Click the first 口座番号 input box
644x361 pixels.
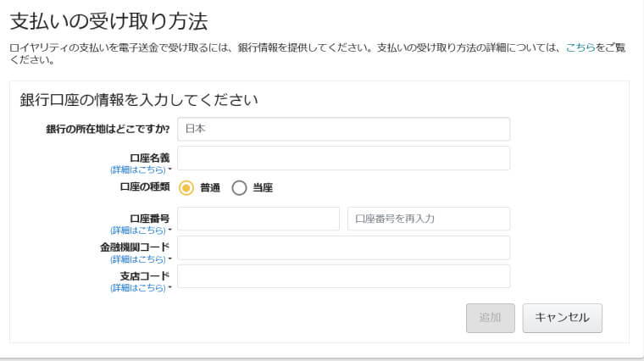pos(258,219)
